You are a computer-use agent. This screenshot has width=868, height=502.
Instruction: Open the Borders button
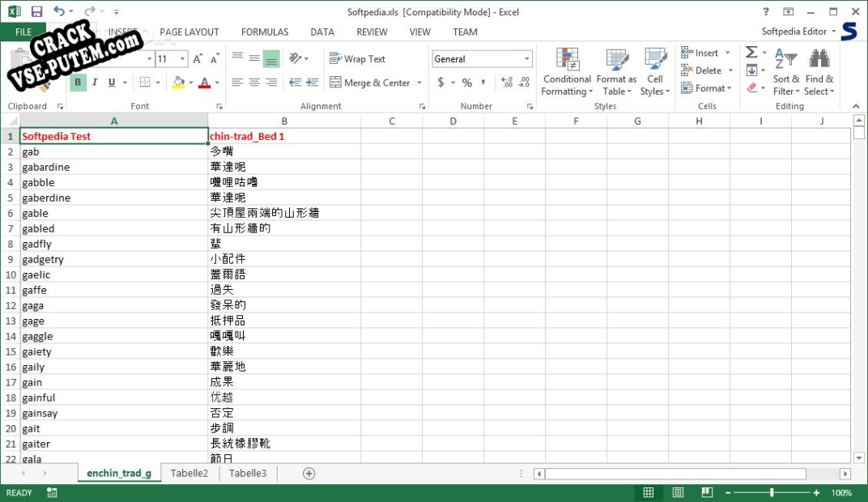tap(145, 83)
